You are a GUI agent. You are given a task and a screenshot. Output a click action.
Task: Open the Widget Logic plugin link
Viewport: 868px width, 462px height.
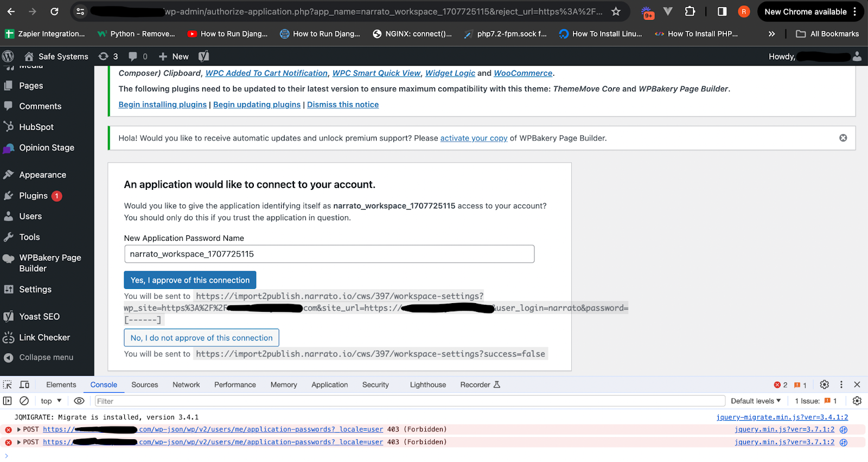click(450, 73)
